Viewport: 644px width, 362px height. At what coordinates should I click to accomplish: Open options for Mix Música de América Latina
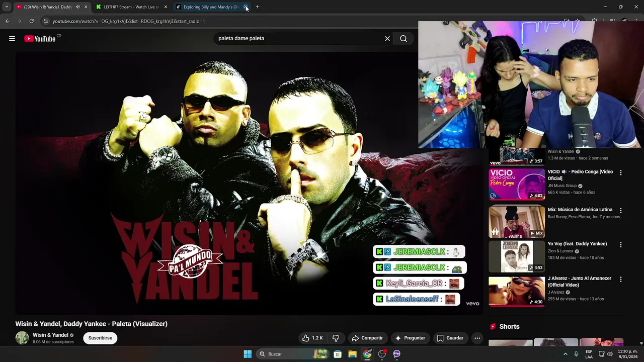coord(620,211)
